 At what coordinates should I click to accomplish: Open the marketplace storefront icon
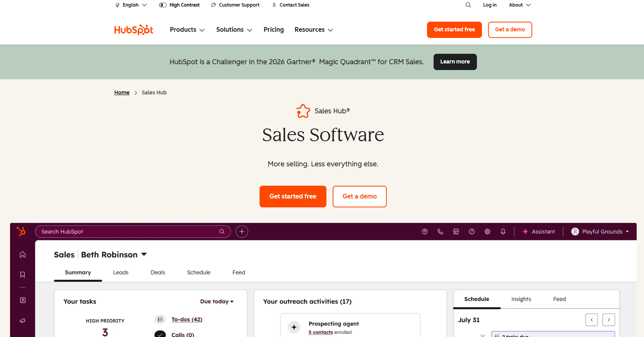[x=456, y=231]
